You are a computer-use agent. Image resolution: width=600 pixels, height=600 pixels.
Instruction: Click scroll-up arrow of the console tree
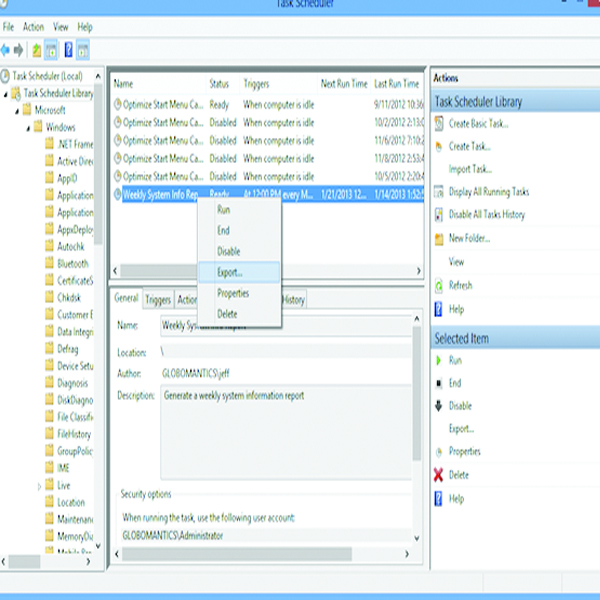click(x=98, y=76)
